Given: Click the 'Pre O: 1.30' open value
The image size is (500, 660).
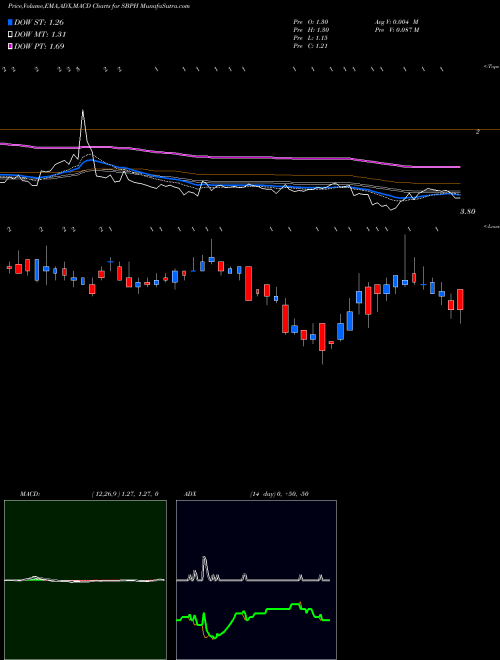Looking at the screenshot, I should pos(311,22).
